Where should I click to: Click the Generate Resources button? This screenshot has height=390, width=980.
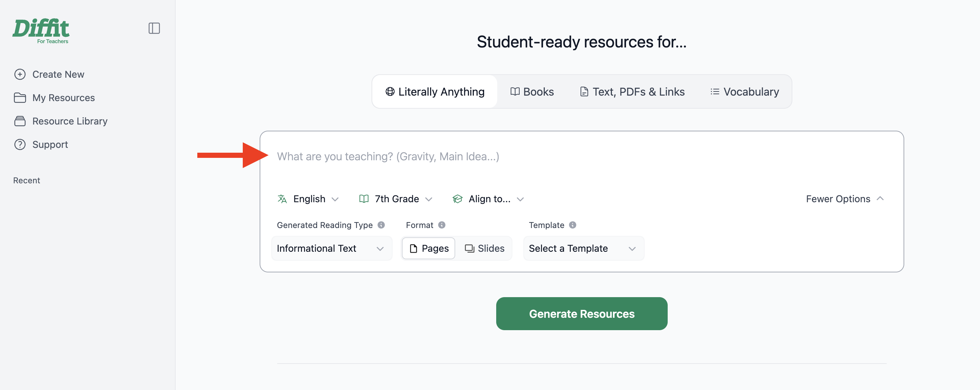click(x=582, y=314)
